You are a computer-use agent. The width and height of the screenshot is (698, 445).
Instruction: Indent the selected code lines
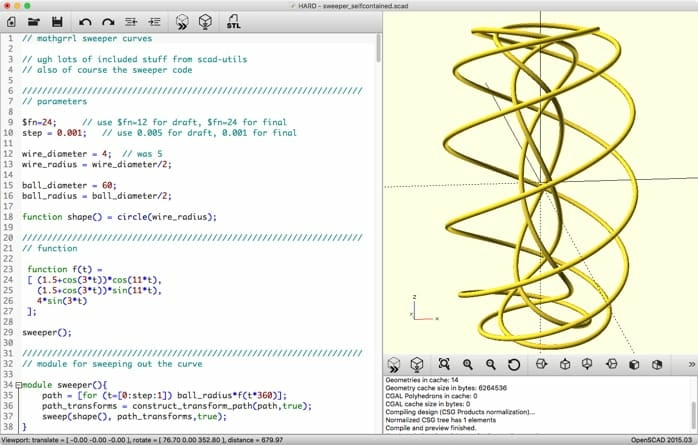coord(155,20)
